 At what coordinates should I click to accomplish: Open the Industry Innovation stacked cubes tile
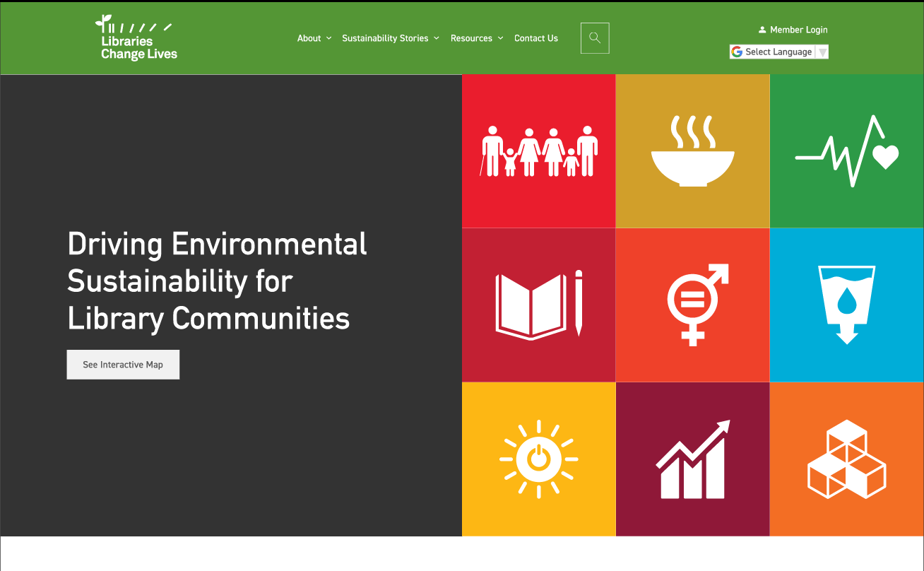pos(846,459)
